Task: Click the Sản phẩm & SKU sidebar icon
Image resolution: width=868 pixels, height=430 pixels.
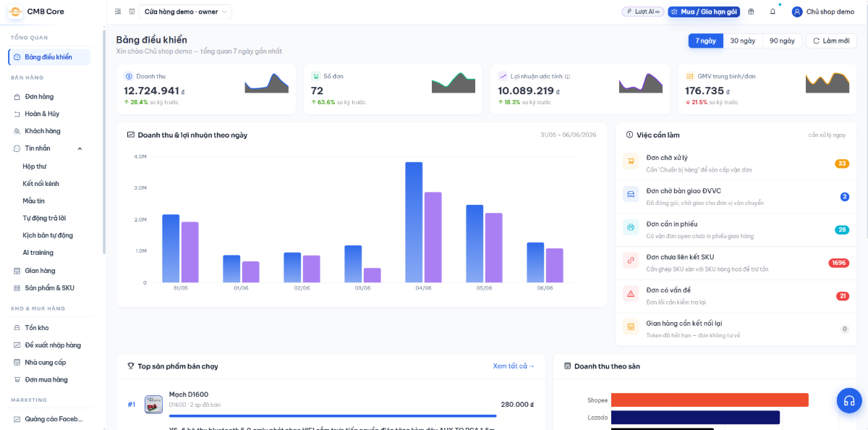Action: [17, 288]
